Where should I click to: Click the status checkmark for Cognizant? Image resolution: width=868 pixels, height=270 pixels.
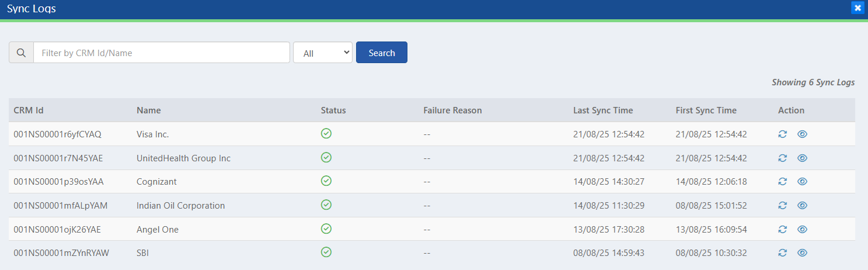[x=326, y=181]
